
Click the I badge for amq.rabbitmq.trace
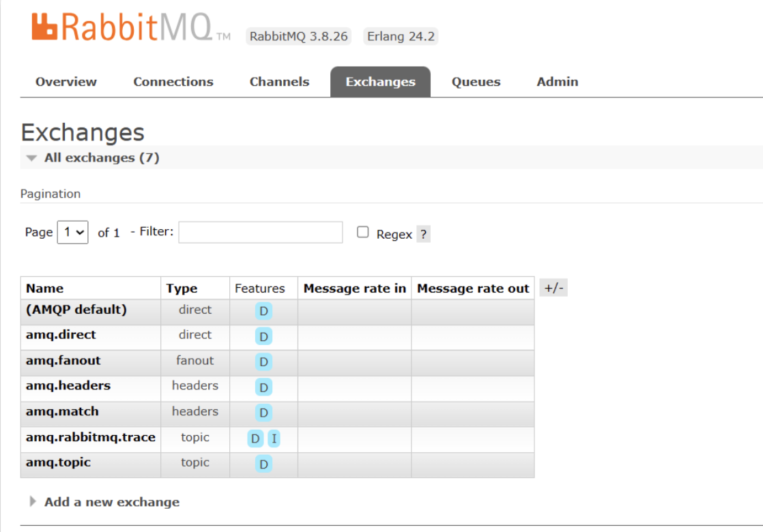[x=274, y=439]
